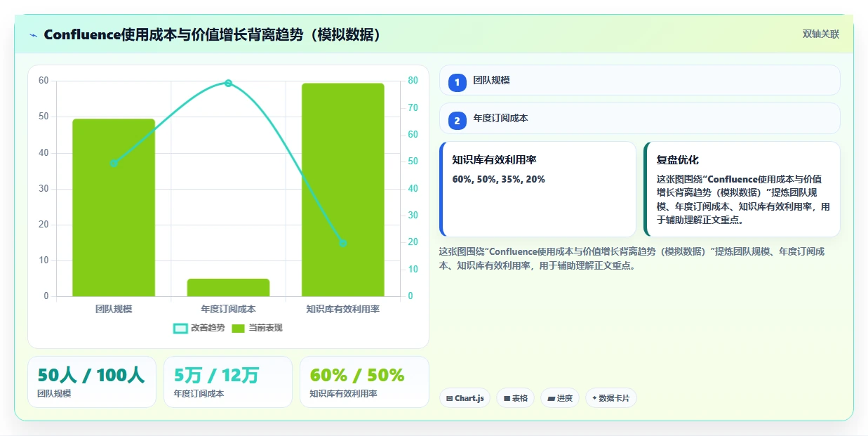Image resolution: width=868 pixels, height=436 pixels.
Task: Click the right axis value 80
Action: (x=413, y=81)
